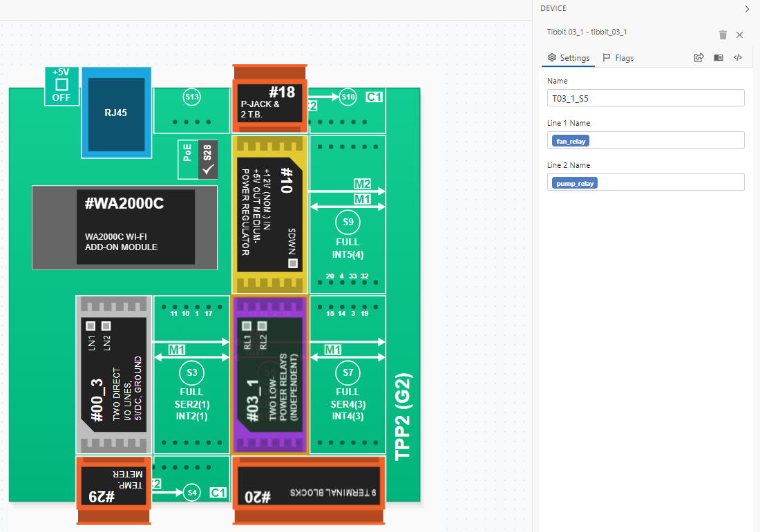
Task: Click the S9 socket circle
Action: (x=348, y=222)
